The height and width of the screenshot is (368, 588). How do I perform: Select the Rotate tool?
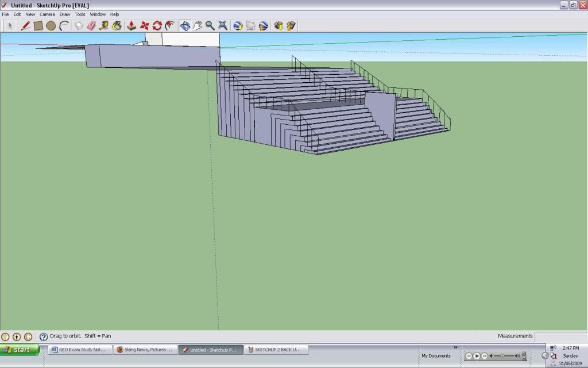point(157,25)
